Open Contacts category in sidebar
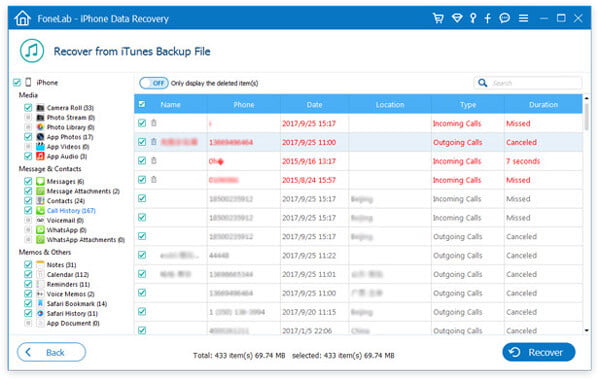 pos(65,201)
